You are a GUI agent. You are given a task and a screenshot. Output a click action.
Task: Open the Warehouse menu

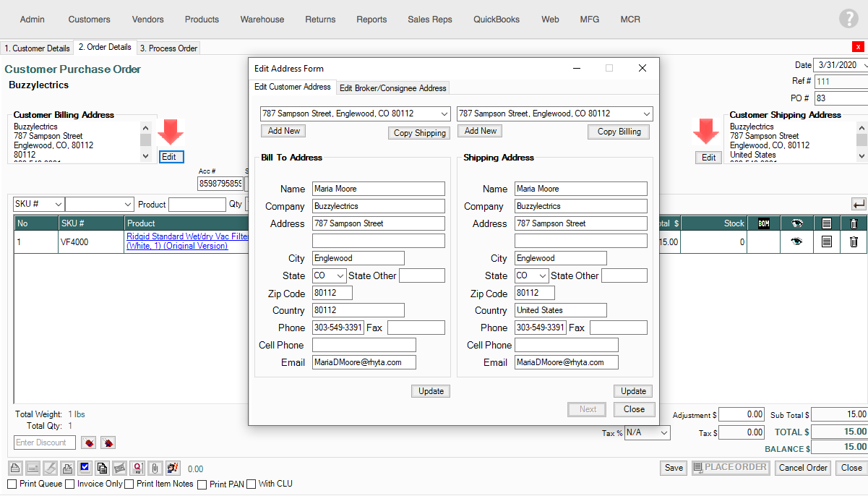click(262, 20)
